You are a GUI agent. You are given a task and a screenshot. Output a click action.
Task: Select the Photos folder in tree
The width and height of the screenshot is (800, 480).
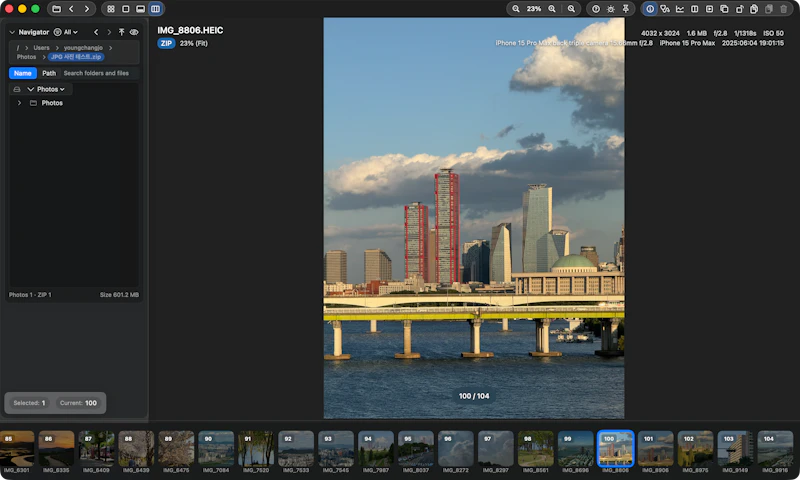point(52,103)
